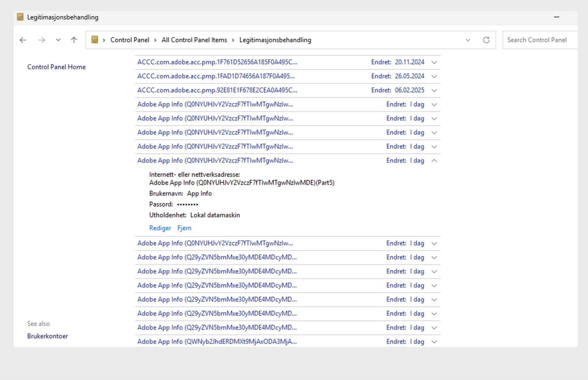Screen dimensions: 588x380
Task: Click the Back navigation arrow
Action: coord(23,40)
